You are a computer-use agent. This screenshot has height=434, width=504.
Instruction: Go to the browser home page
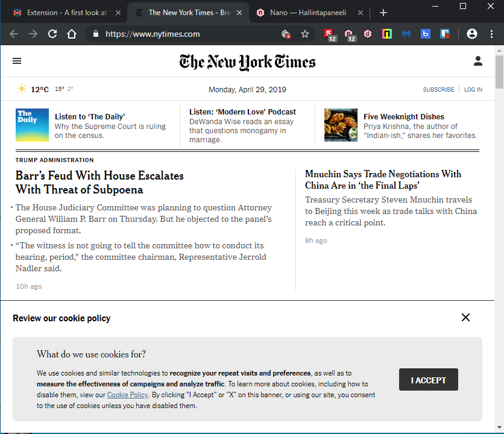72,34
